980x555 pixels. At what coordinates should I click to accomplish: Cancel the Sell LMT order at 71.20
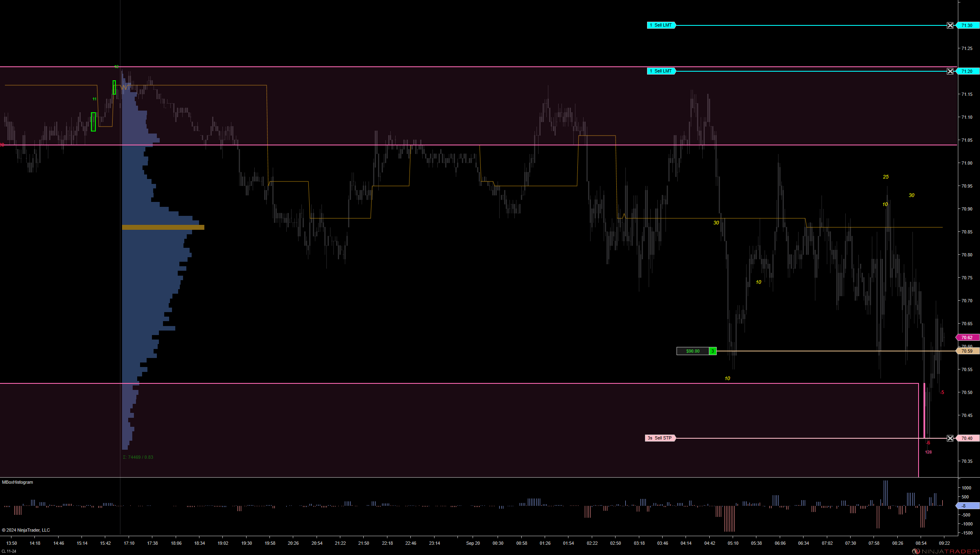[x=950, y=71]
